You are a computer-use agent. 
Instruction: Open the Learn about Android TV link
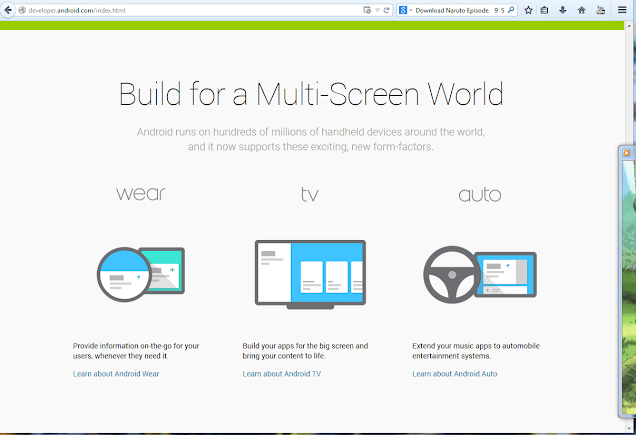pos(281,374)
